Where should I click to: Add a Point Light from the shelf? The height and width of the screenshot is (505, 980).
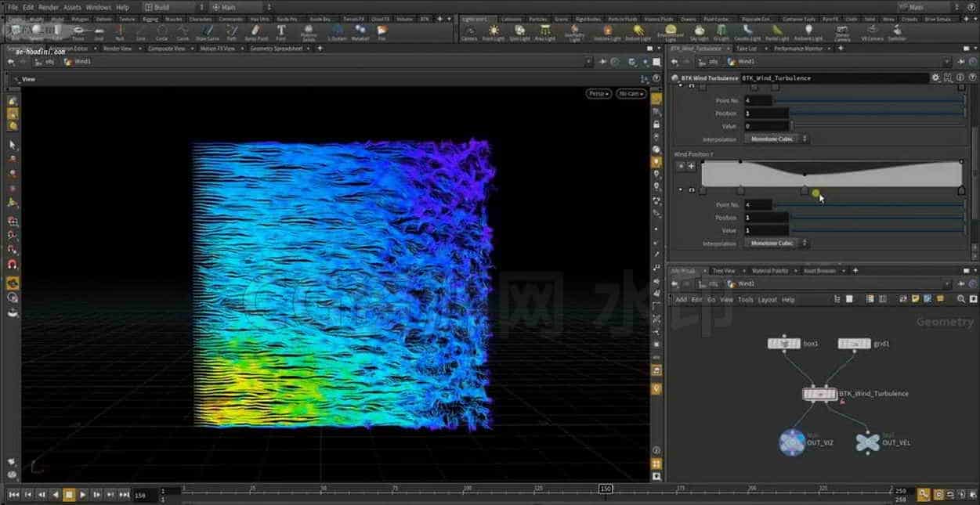pyautogui.click(x=494, y=32)
